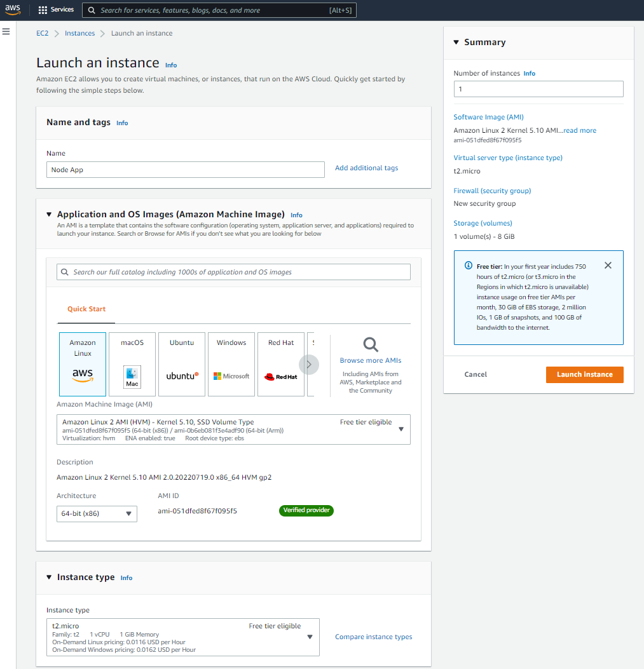Open the Services grid menu
The image size is (644, 669).
(x=56, y=10)
